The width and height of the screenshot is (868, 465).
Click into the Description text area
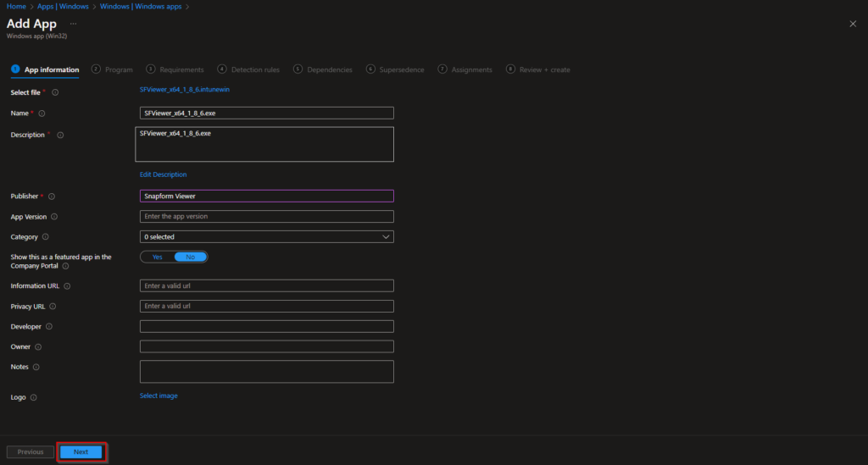264,144
